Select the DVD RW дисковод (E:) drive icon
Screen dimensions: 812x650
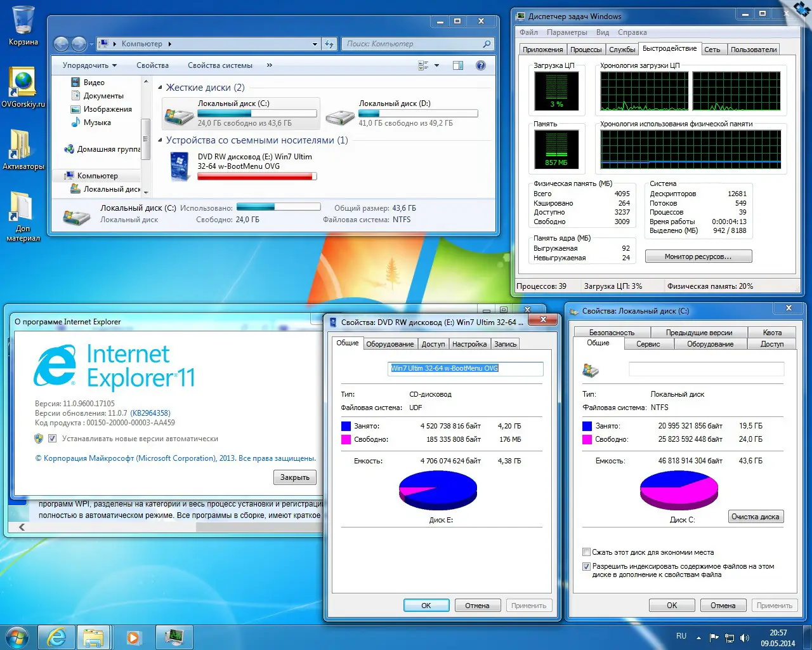pyautogui.click(x=180, y=166)
